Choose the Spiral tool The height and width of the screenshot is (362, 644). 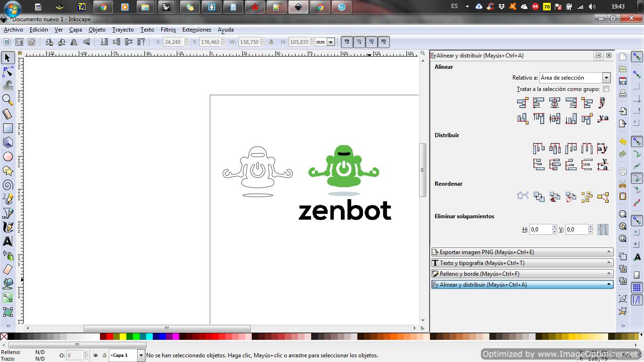pos(8,185)
